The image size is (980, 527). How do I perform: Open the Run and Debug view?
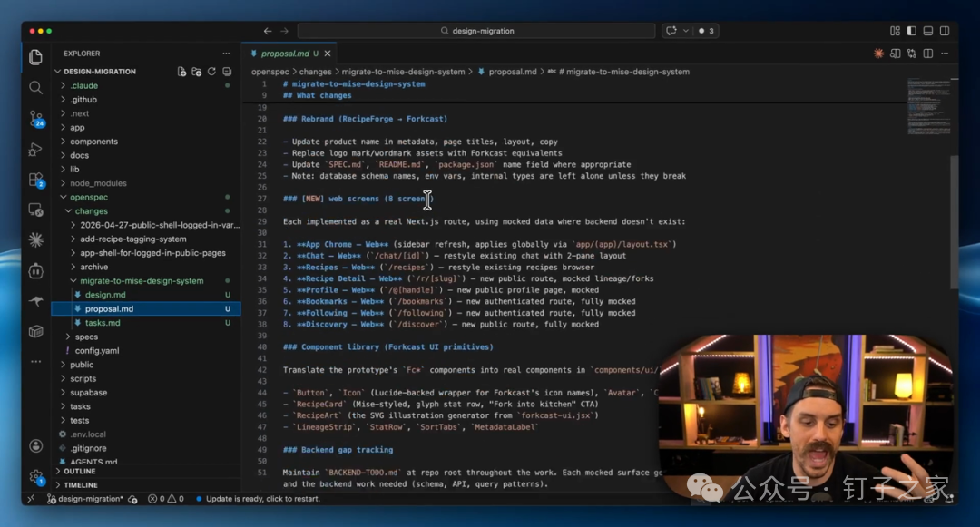tap(35, 150)
